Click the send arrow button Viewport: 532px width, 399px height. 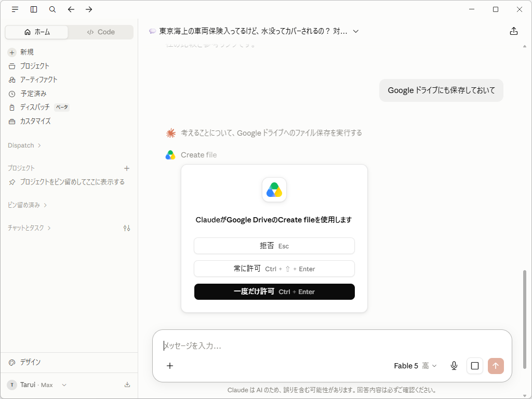pyautogui.click(x=496, y=366)
